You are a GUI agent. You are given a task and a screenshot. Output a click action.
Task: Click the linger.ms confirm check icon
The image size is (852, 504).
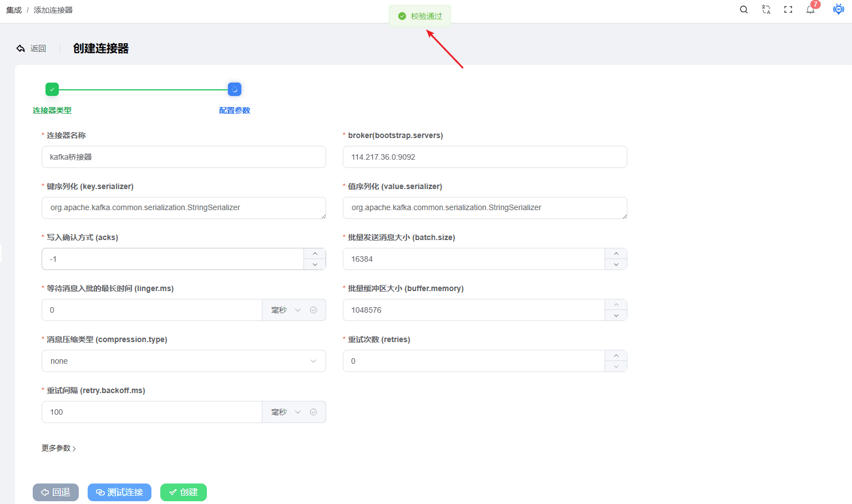pyautogui.click(x=313, y=310)
